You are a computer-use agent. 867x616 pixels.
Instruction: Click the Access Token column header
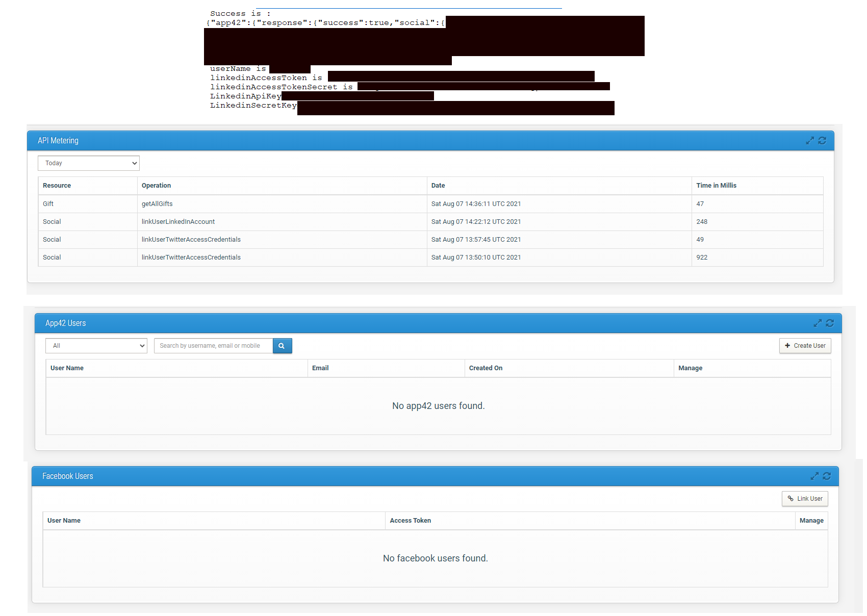(410, 521)
